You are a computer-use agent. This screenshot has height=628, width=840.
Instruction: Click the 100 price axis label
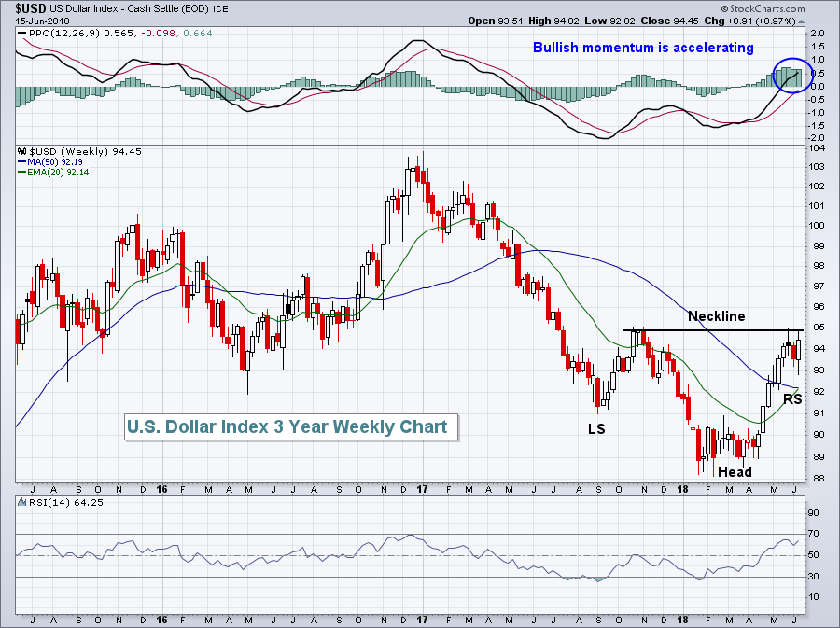coord(817,226)
